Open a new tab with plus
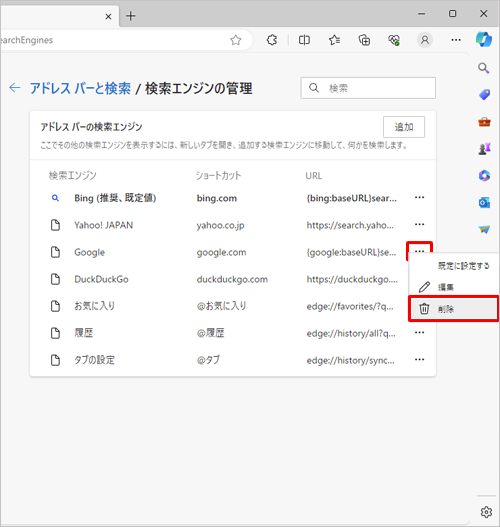This screenshot has height=527, width=500. coord(131,16)
